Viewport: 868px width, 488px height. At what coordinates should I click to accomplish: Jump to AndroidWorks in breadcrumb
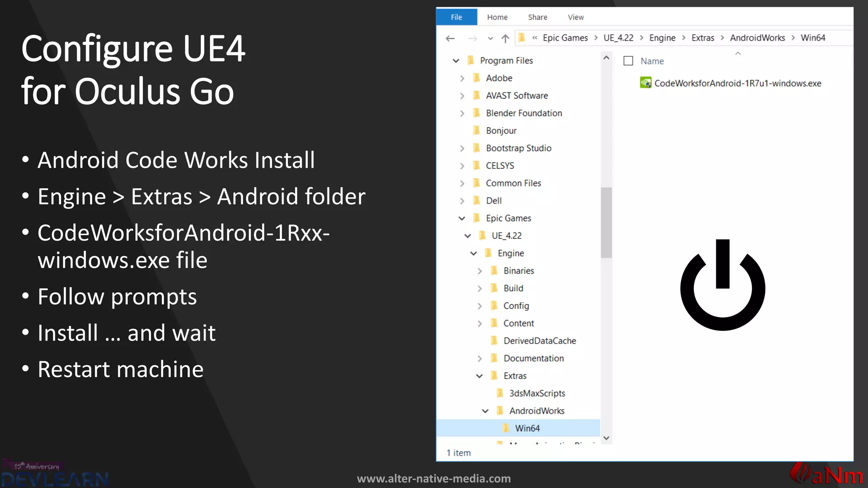tap(757, 38)
